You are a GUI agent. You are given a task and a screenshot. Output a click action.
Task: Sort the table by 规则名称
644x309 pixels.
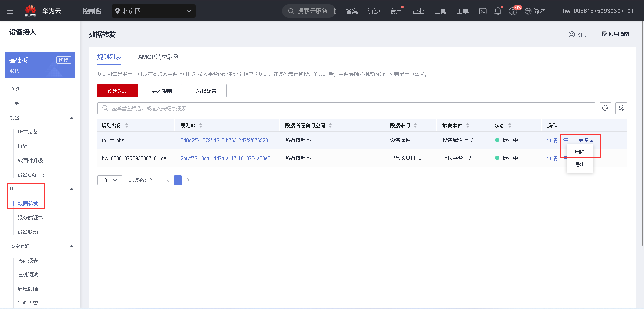point(127,125)
